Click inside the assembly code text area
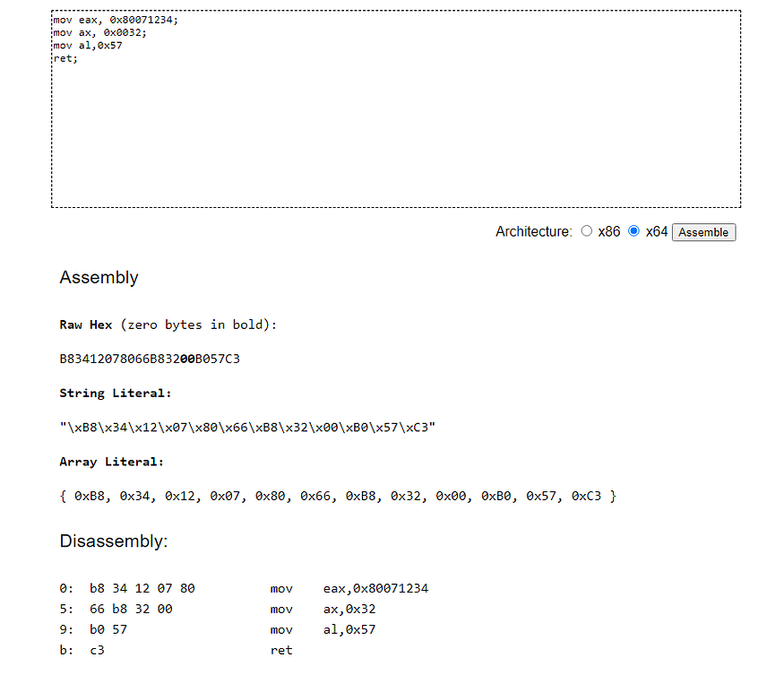784x684 pixels. click(396, 109)
